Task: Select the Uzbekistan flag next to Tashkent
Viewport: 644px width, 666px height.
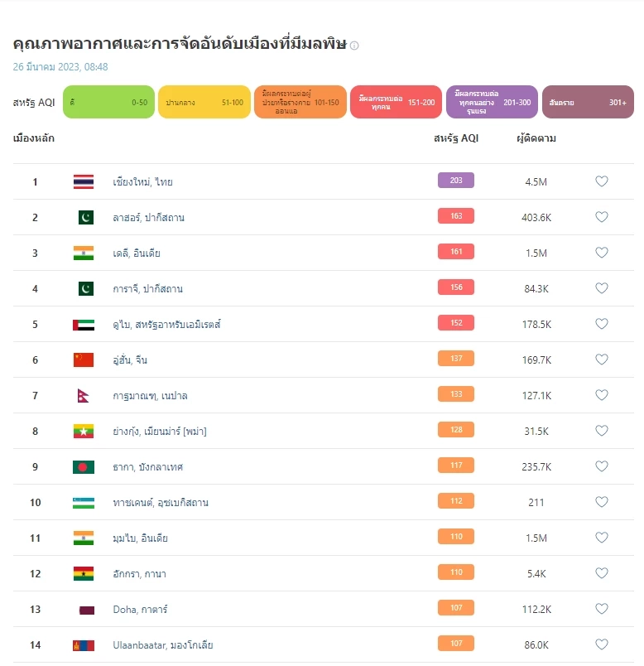Action: pos(84,501)
